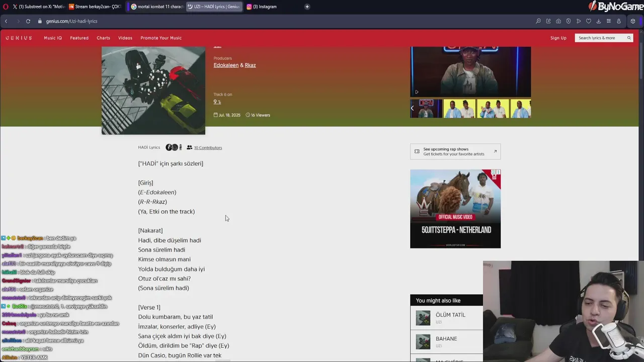View site security info lock icon
Viewport: 644px width, 362px height.
(x=41, y=21)
